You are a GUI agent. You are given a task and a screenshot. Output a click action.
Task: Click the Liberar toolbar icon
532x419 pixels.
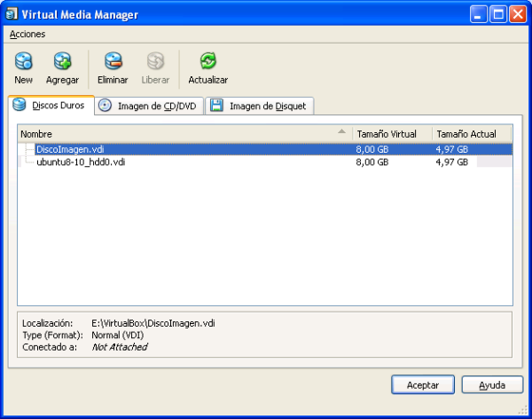[x=155, y=61]
